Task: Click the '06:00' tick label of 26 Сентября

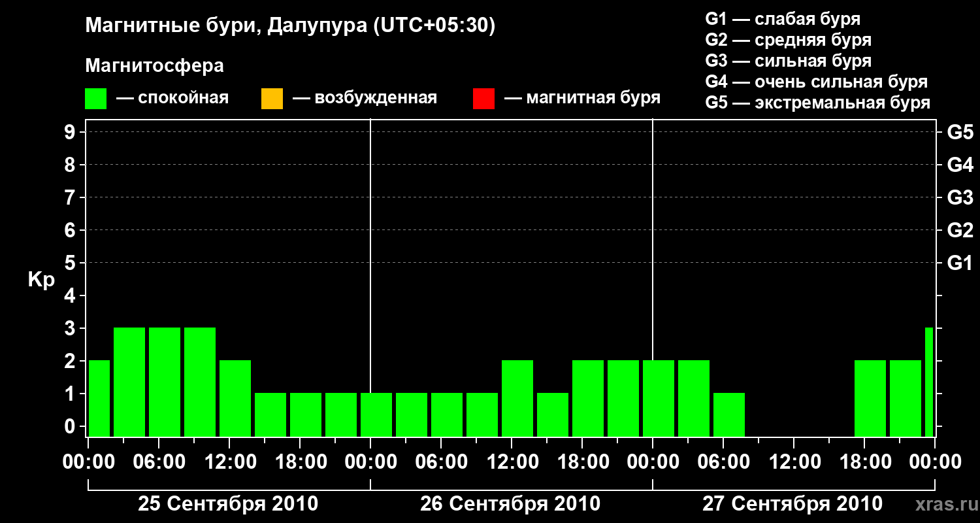Action: tap(441, 462)
